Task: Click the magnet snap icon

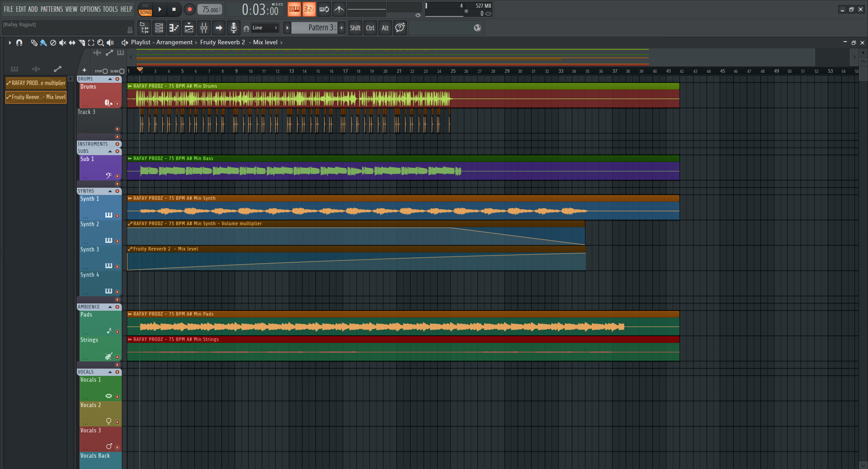Action: pyautogui.click(x=19, y=43)
